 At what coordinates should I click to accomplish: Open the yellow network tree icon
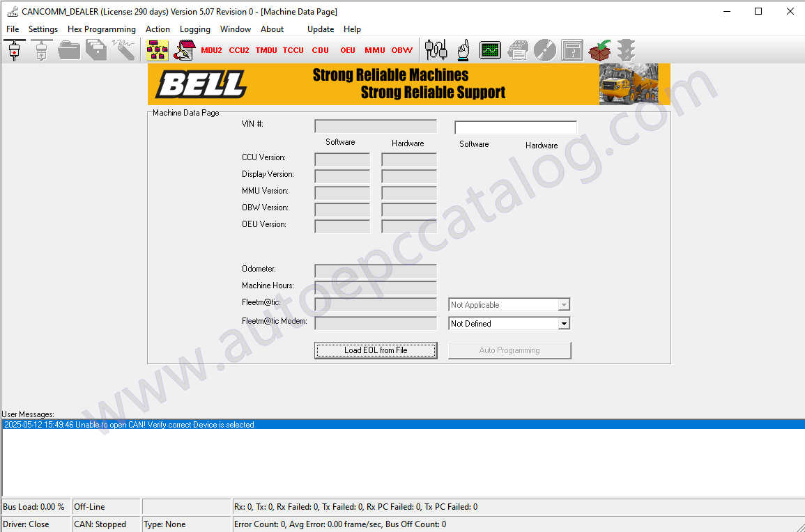tap(157, 50)
